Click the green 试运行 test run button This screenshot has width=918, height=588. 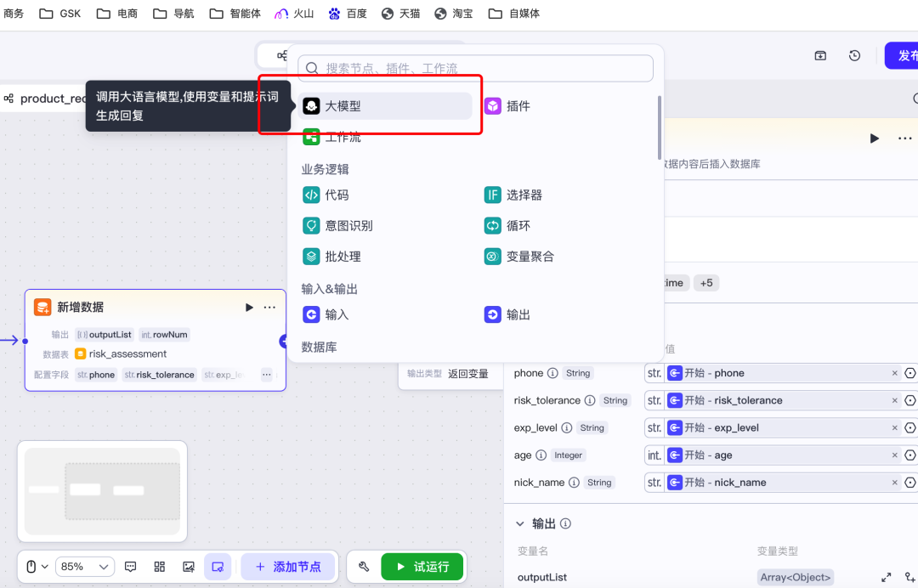click(x=422, y=567)
